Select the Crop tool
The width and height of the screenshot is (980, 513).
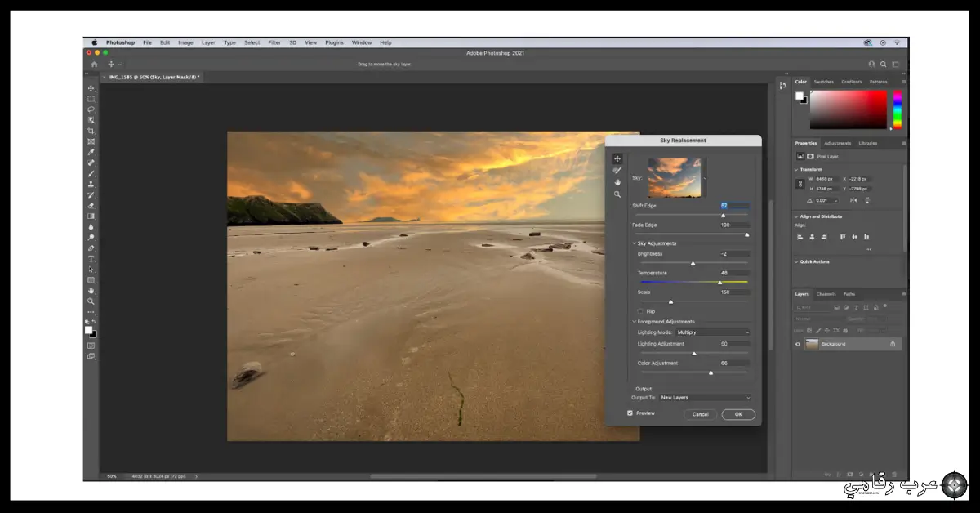91,131
